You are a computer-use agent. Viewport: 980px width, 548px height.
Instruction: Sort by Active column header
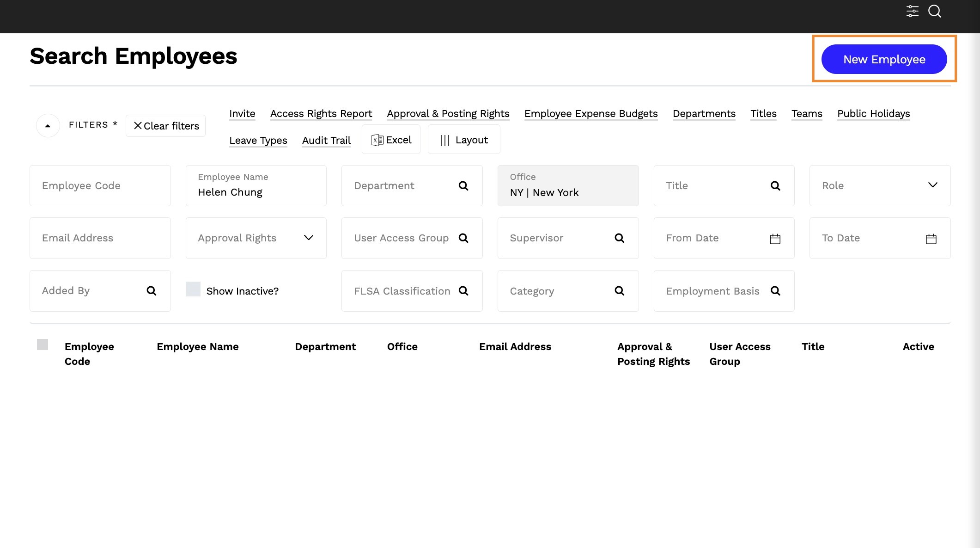point(918,347)
